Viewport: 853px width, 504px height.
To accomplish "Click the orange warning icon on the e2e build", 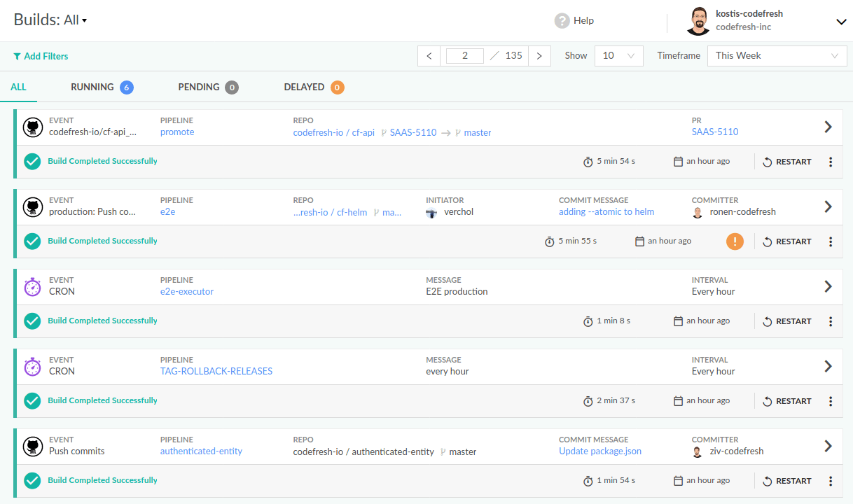I will (735, 241).
